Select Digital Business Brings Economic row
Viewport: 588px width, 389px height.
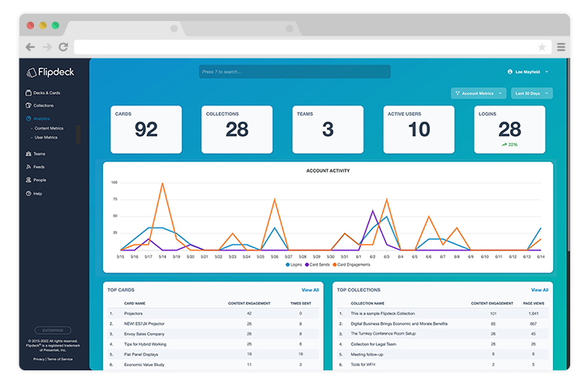pos(443,323)
